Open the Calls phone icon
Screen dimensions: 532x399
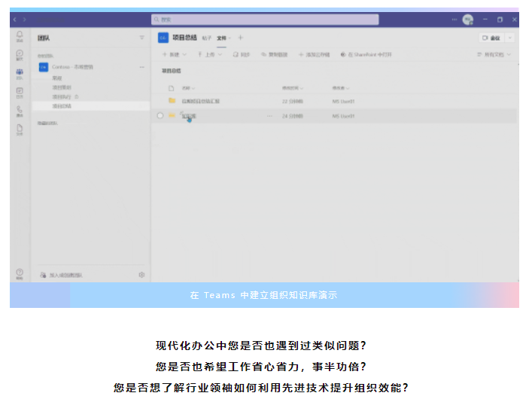[x=20, y=111]
